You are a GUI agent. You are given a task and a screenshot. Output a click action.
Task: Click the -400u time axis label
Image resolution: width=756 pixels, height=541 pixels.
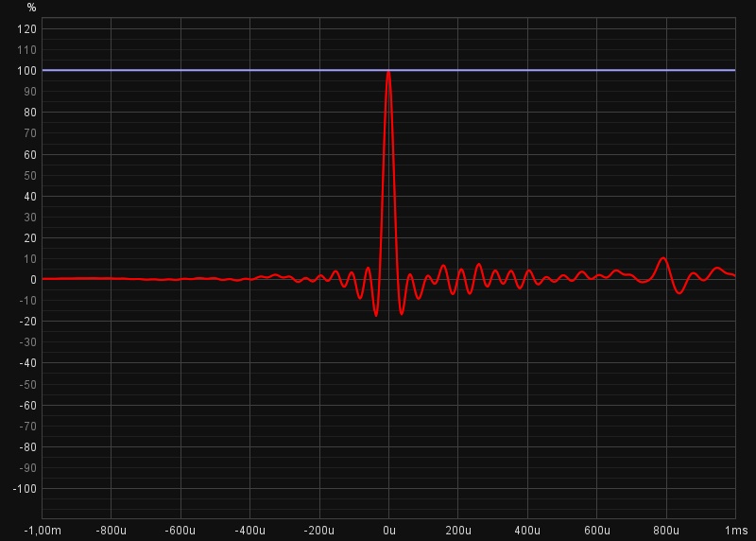[x=249, y=531]
